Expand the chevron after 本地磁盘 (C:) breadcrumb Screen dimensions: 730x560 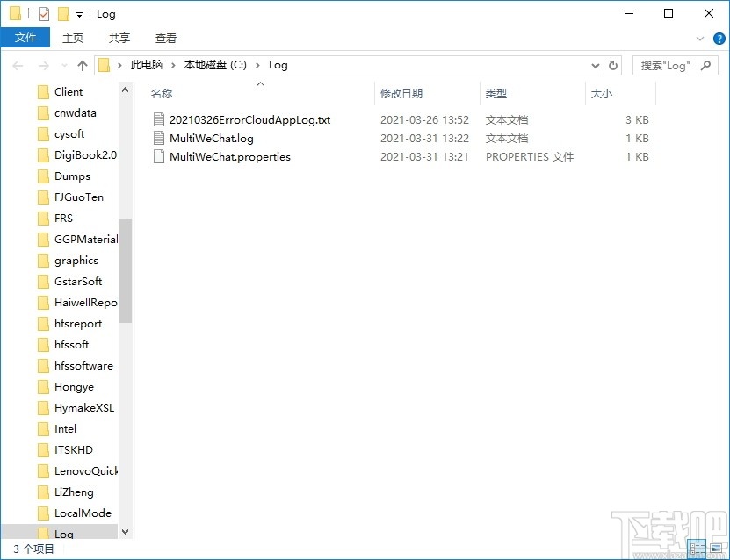[x=257, y=65]
